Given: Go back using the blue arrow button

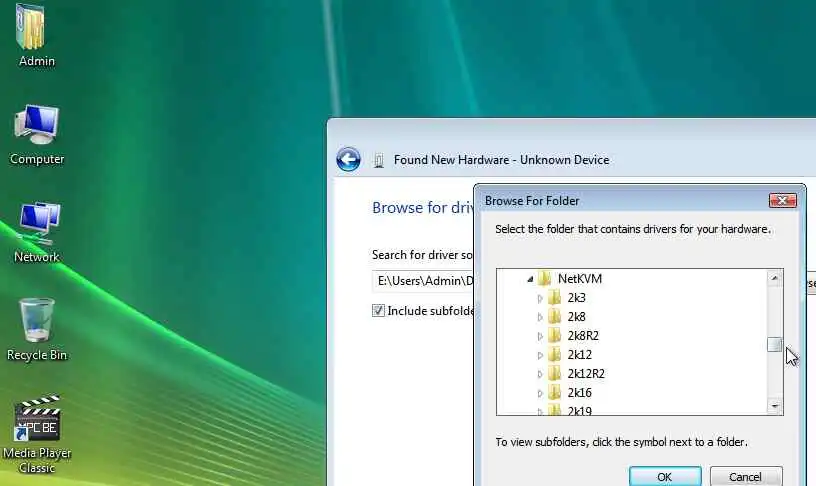Looking at the screenshot, I should (x=348, y=159).
